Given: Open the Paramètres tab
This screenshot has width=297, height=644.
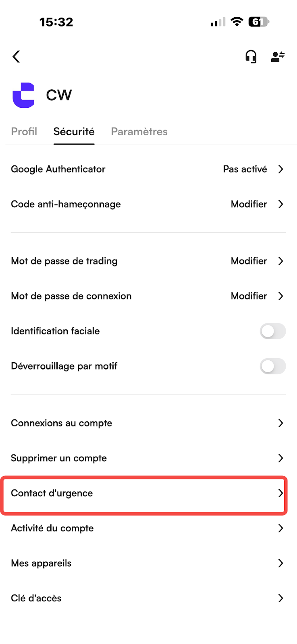Looking at the screenshot, I should point(139,132).
